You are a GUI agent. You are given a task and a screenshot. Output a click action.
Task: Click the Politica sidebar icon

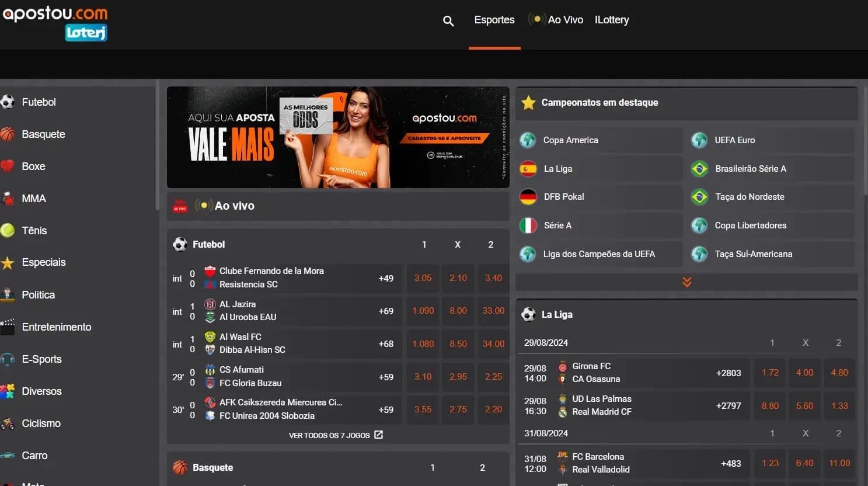point(7,294)
